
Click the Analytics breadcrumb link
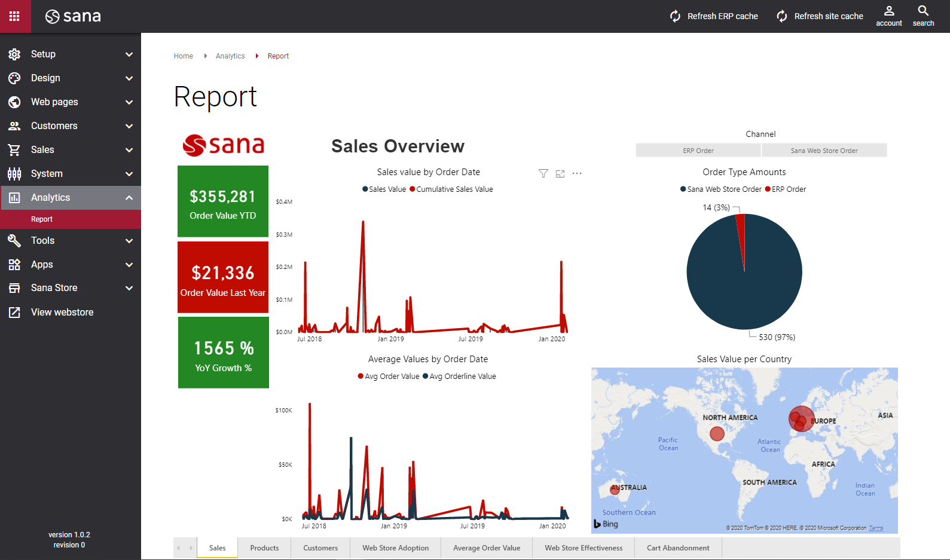coord(230,56)
